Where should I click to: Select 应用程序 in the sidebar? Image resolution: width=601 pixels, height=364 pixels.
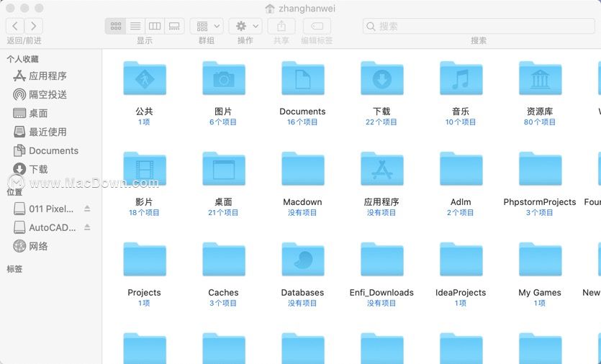click(40, 76)
